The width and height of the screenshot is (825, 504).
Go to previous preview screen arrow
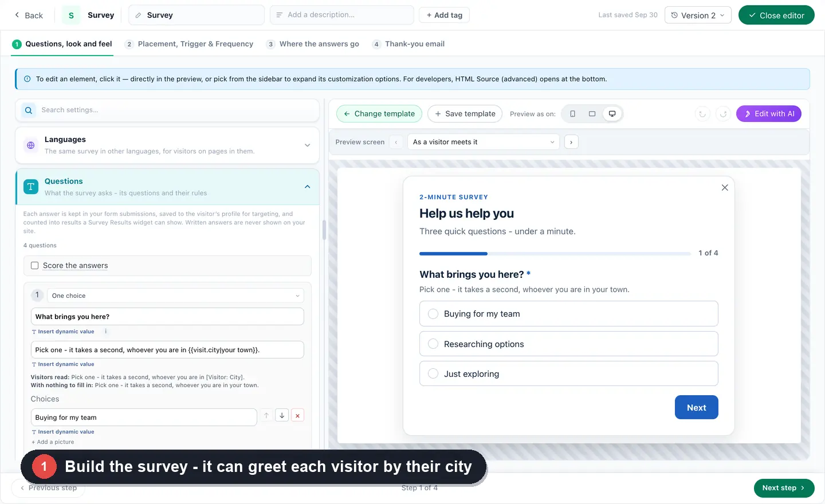pyautogui.click(x=396, y=142)
